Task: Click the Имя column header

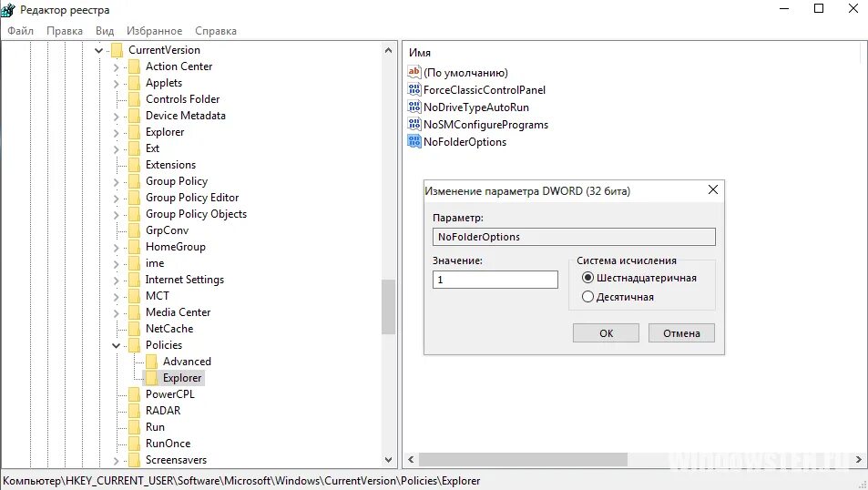Action: click(420, 53)
